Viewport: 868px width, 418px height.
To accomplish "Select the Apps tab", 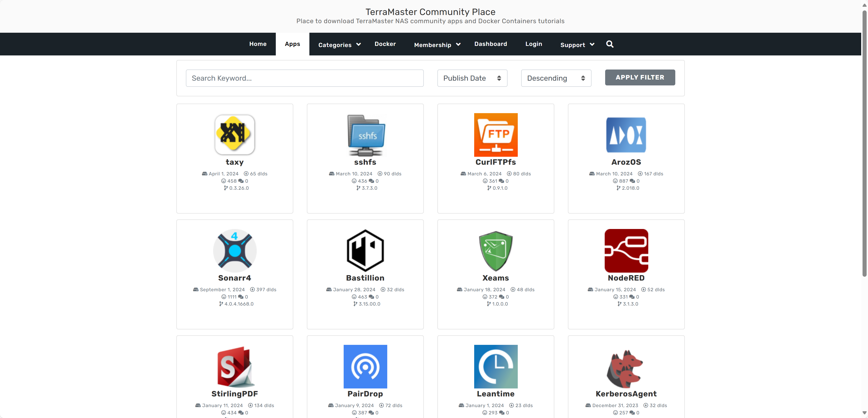I will [x=292, y=44].
